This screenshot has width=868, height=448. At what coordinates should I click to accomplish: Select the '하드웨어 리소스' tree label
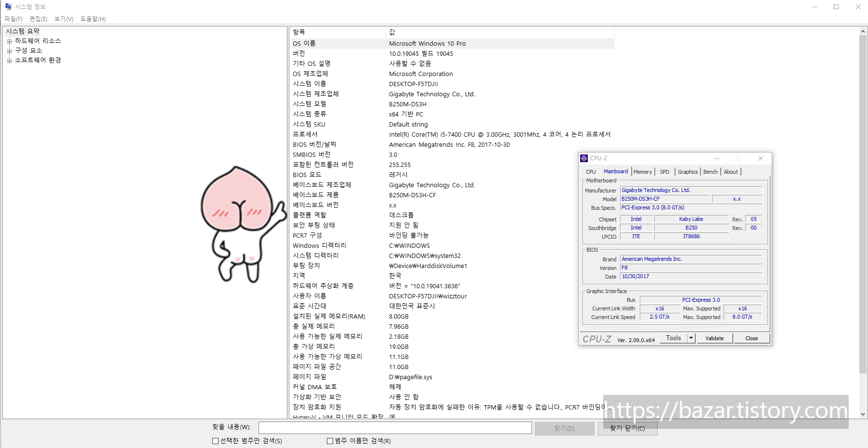[x=38, y=41]
